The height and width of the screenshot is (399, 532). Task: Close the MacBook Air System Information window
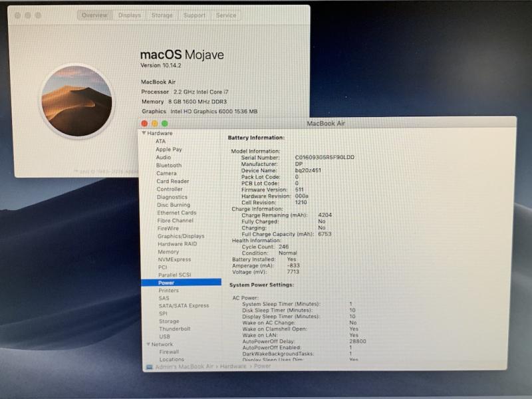point(144,124)
